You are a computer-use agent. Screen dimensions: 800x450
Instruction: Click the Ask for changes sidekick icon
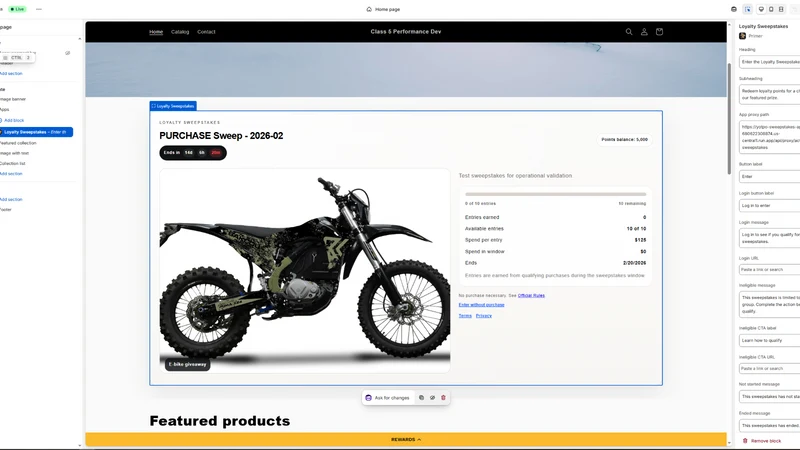point(368,397)
